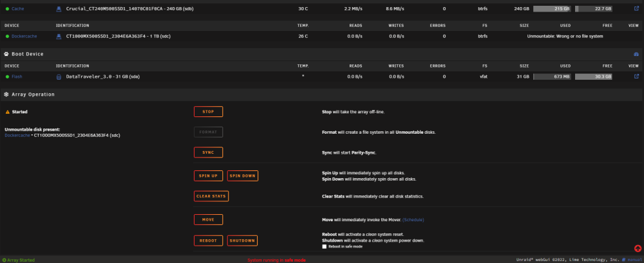Spin down all disks
644x263 pixels.
click(x=242, y=176)
